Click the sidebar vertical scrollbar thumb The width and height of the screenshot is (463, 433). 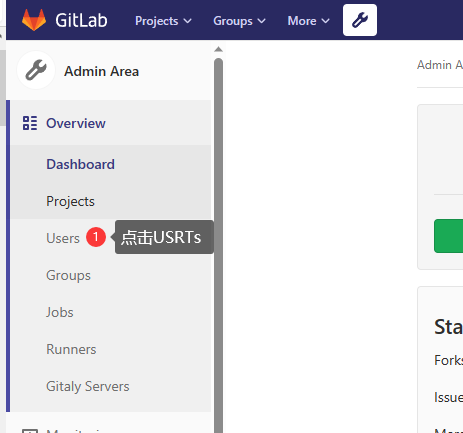[x=218, y=246]
